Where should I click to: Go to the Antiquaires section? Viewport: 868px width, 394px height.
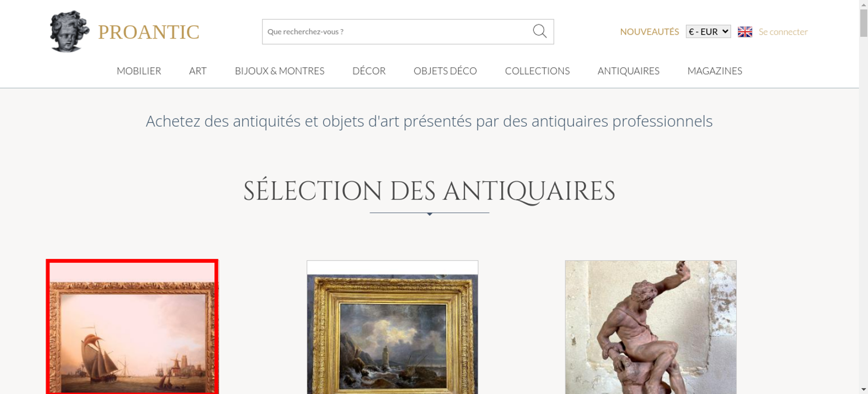[628, 71]
